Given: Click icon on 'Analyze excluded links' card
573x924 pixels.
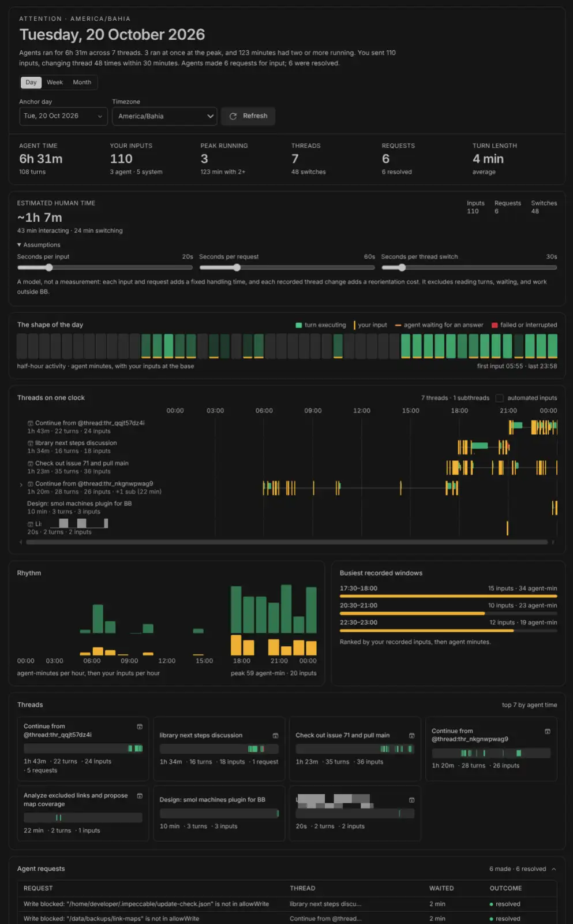Looking at the screenshot, I should point(140,796).
